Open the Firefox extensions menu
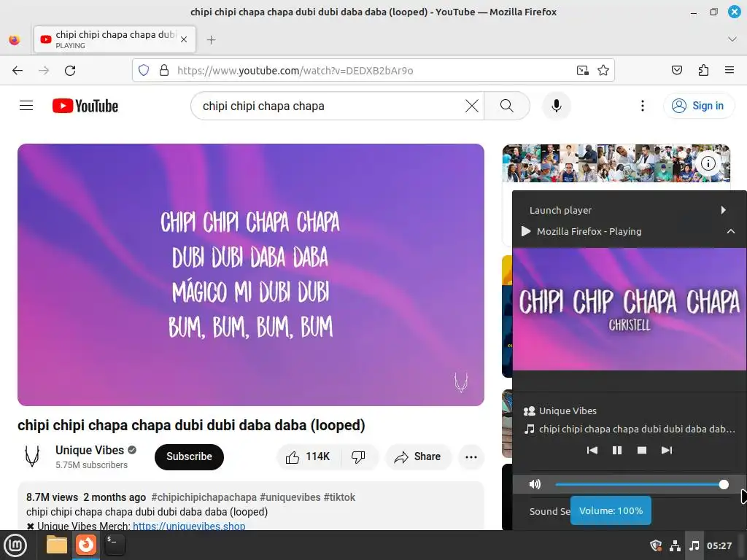Viewport: 747px width, 560px height. pyautogui.click(x=703, y=71)
